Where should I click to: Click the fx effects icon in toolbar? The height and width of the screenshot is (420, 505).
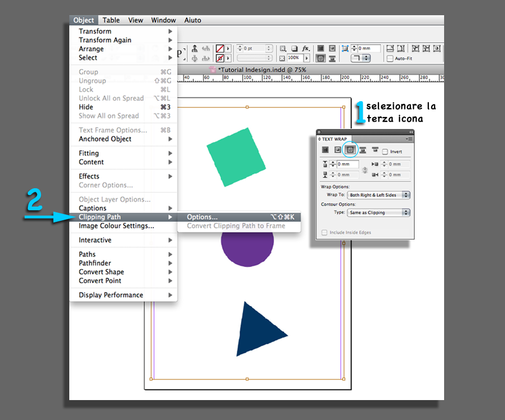pyautogui.click(x=306, y=48)
